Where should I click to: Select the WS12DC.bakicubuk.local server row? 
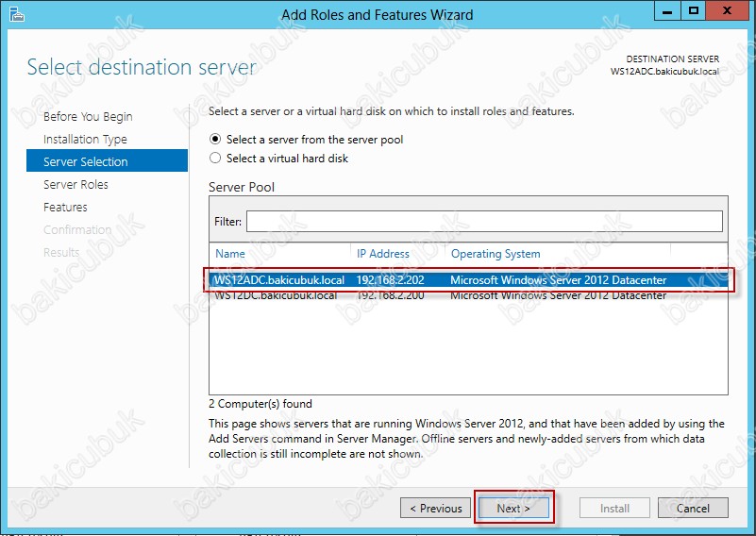[x=469, y=295]
